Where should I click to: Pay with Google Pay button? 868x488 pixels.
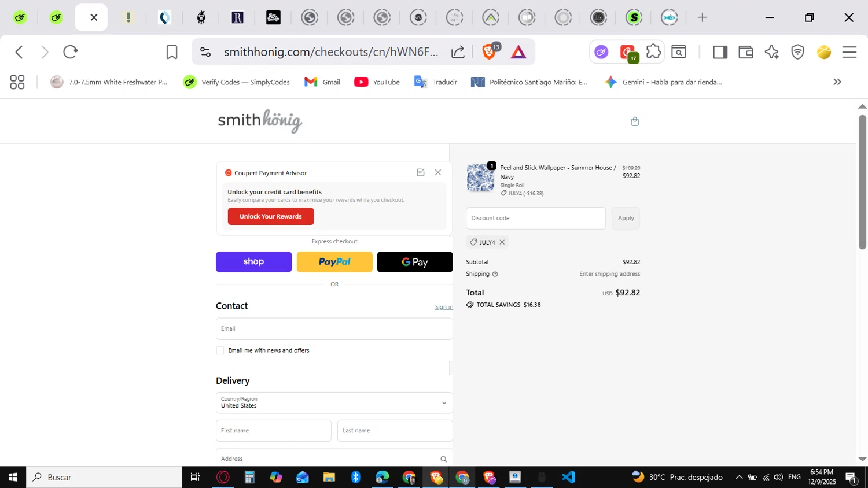coord(415,262)
